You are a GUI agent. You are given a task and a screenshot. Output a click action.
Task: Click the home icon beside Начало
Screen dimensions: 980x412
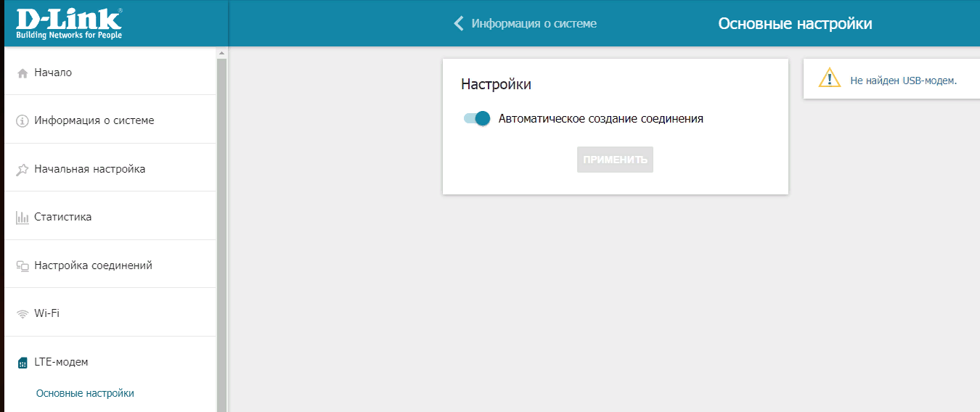coord(23,73)
